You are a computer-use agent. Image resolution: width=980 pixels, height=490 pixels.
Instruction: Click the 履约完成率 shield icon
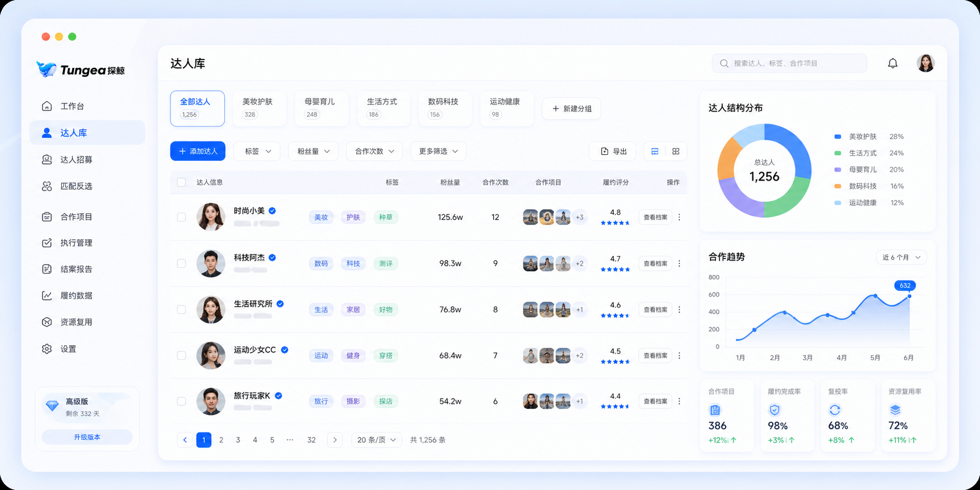click(x=774, y=410)
